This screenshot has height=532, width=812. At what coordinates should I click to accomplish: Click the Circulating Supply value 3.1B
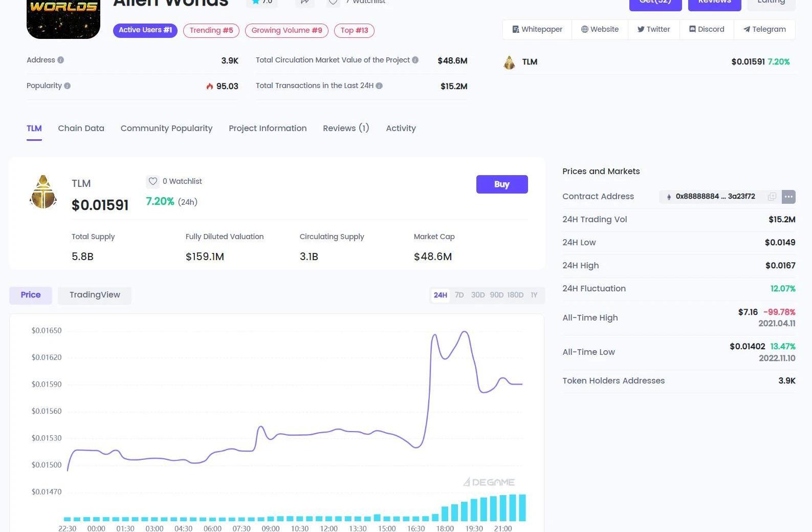click(x=309, y=257)
